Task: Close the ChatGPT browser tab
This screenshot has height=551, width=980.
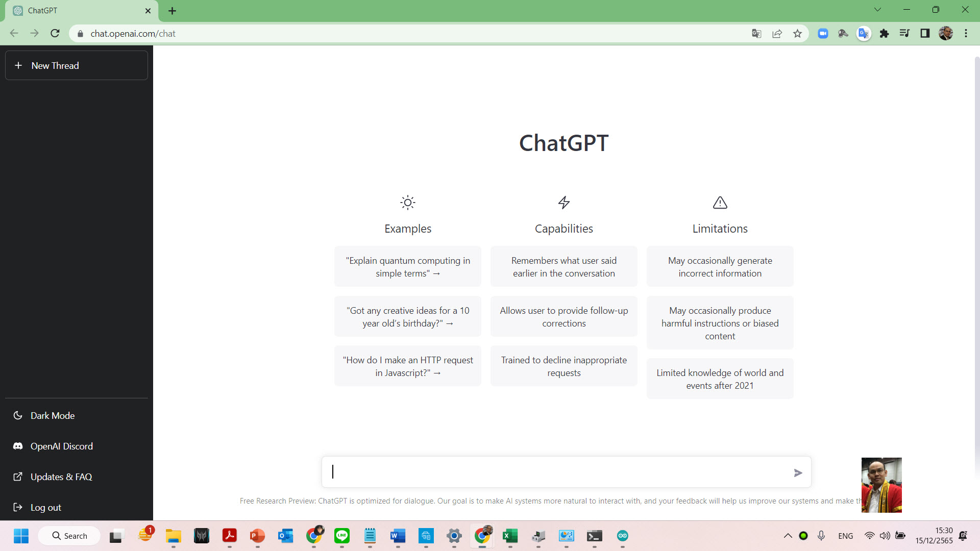Action: [148, 11]
